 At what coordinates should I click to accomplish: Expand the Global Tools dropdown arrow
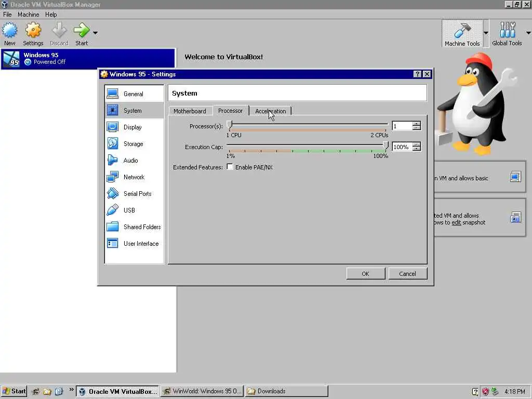(528, 33)
